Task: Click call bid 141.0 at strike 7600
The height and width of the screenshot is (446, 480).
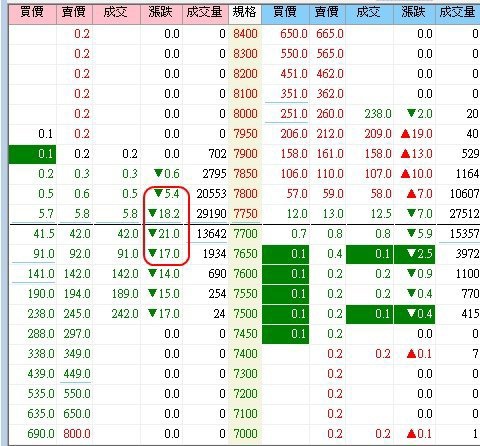Action: tap(41, 274)
